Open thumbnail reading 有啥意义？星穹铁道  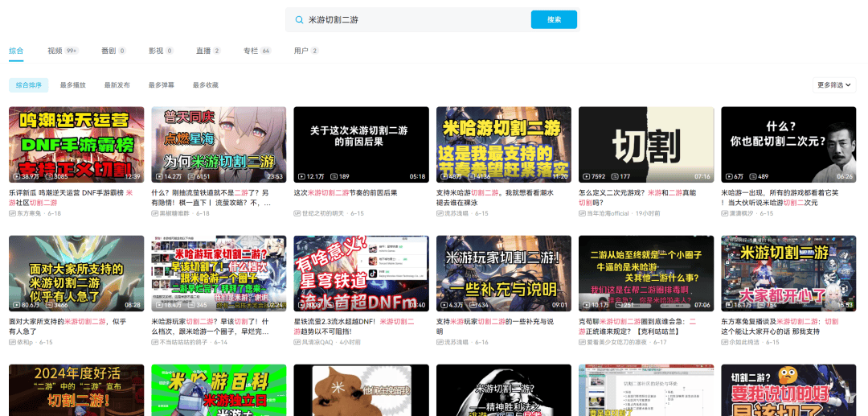(x=362, y=274)
